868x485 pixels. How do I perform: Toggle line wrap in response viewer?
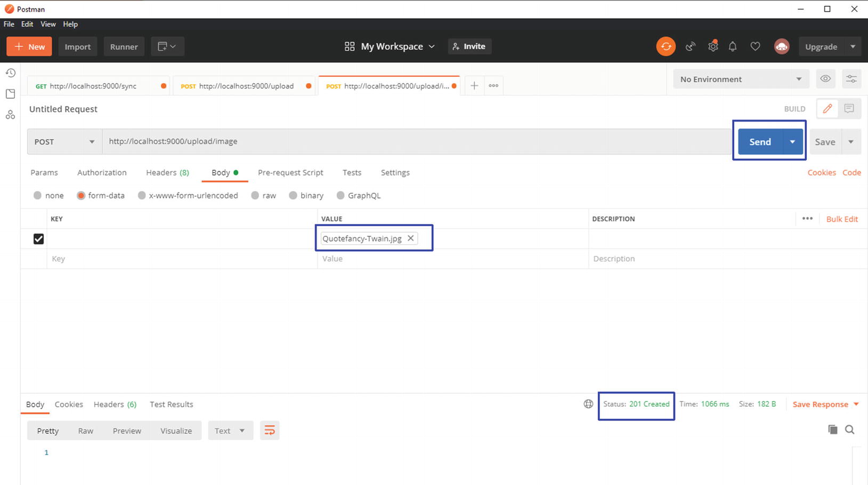pyautogui.click(x=270, y=431)
